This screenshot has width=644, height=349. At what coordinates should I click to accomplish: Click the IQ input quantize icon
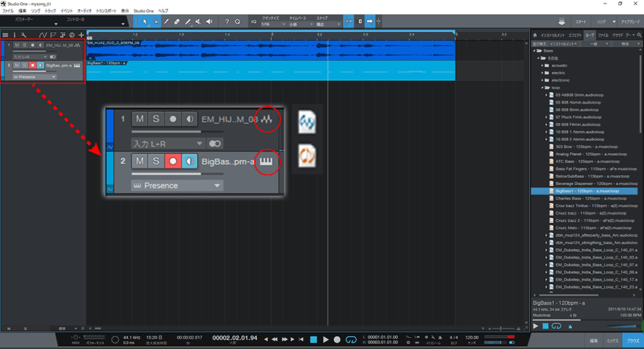pyautogui.click(x=254, y=21)
